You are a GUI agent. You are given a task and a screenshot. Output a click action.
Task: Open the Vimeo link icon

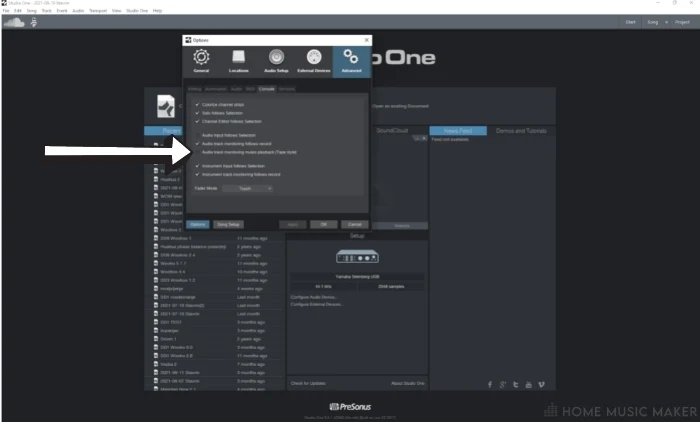coord(542,384)
